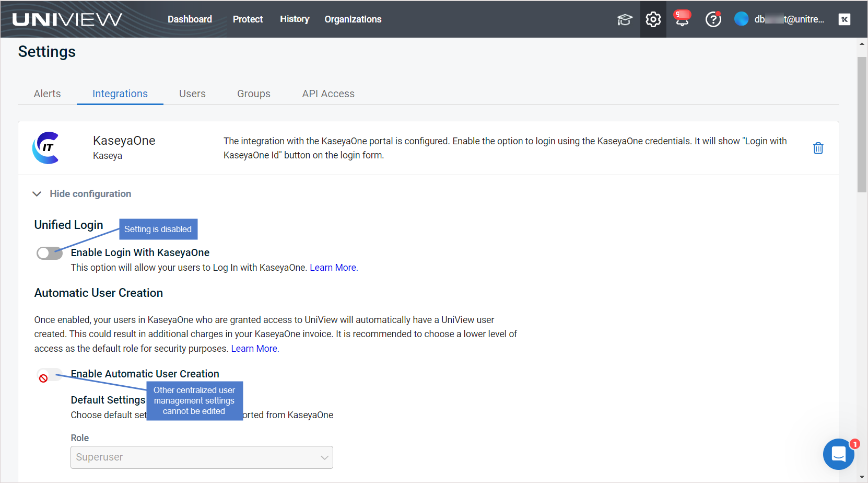This screenshot has width=868, height=483.
Task: Click the KaseyaOne integration title
Action: tap(124, 141)
